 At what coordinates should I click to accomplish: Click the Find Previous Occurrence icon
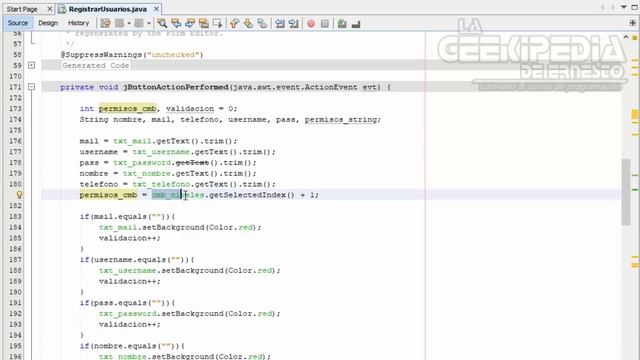click(x=176, y=23)
